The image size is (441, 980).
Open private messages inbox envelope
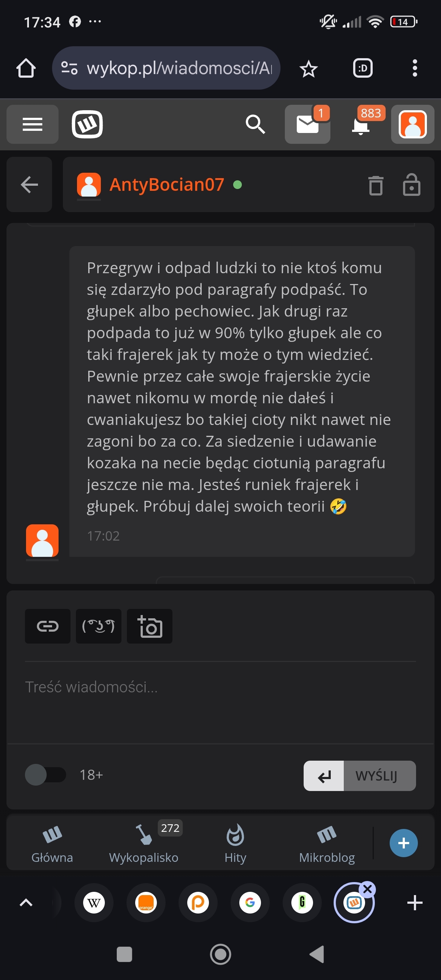coord(307,124)
